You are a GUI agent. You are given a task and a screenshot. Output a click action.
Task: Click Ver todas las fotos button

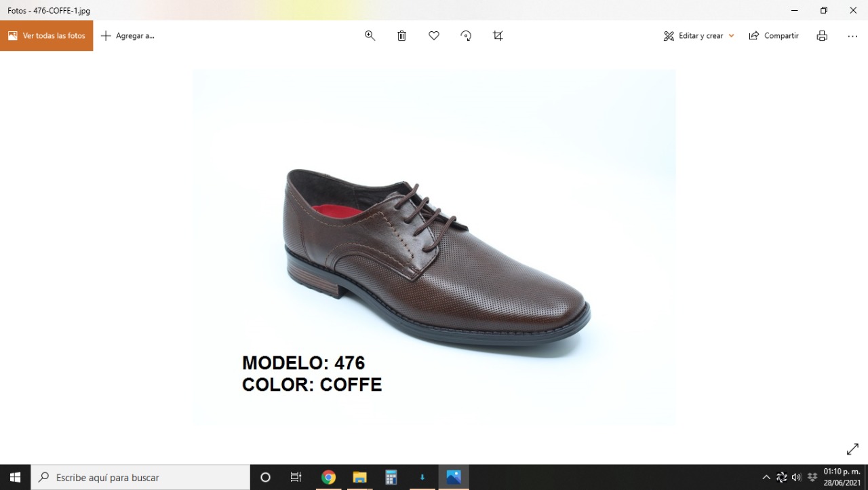tap(47, 36)
